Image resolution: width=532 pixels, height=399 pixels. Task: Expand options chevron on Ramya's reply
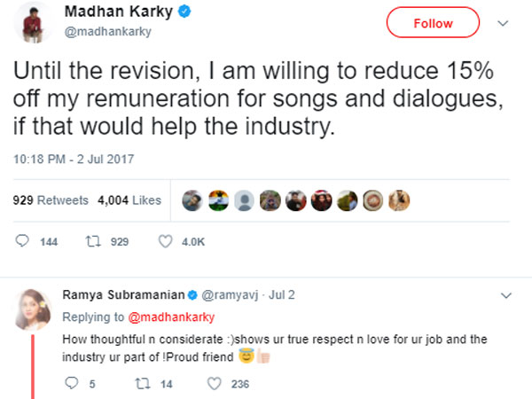pos(506,294)
